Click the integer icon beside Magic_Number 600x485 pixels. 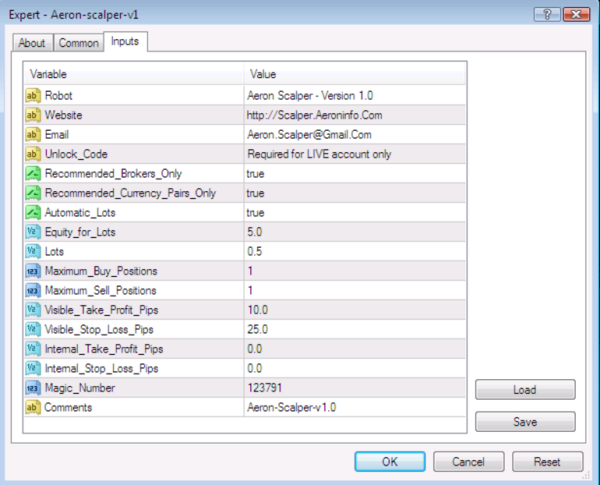coord(33,388)
